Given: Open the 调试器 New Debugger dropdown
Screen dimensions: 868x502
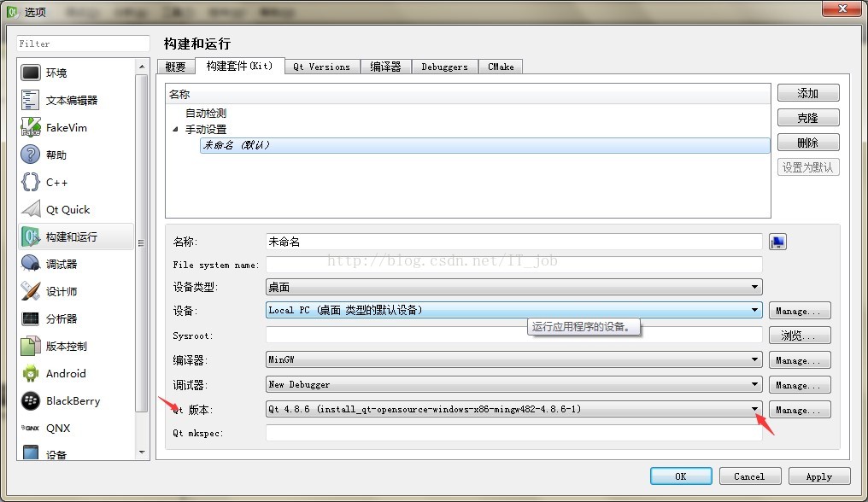Looking at the screenshot, I should click(x=513, y=384).
